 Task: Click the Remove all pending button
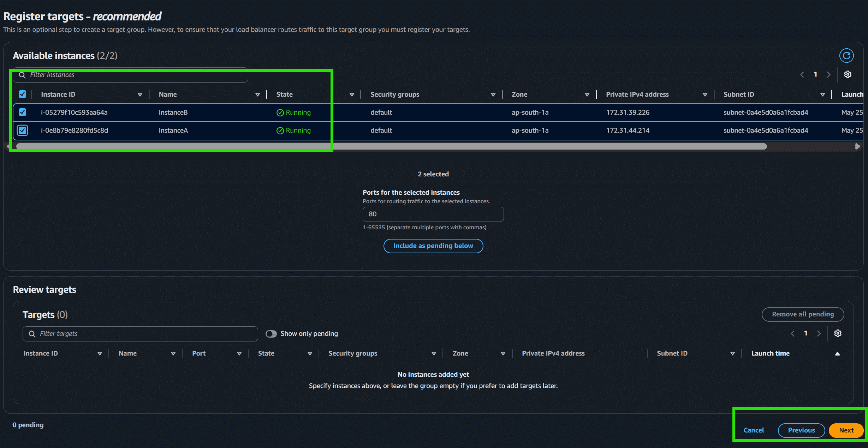(803, 314)
